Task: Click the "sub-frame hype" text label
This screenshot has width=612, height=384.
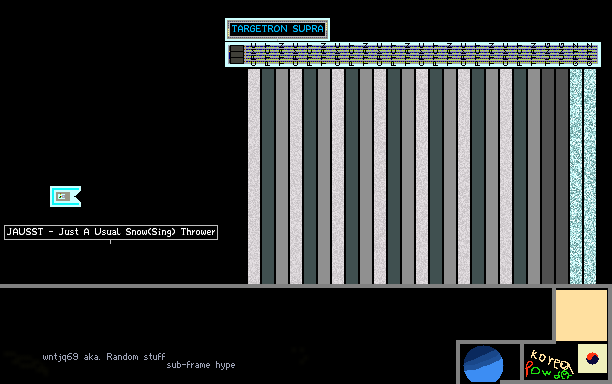Action: pyautogui.click(x=201, y=365)
